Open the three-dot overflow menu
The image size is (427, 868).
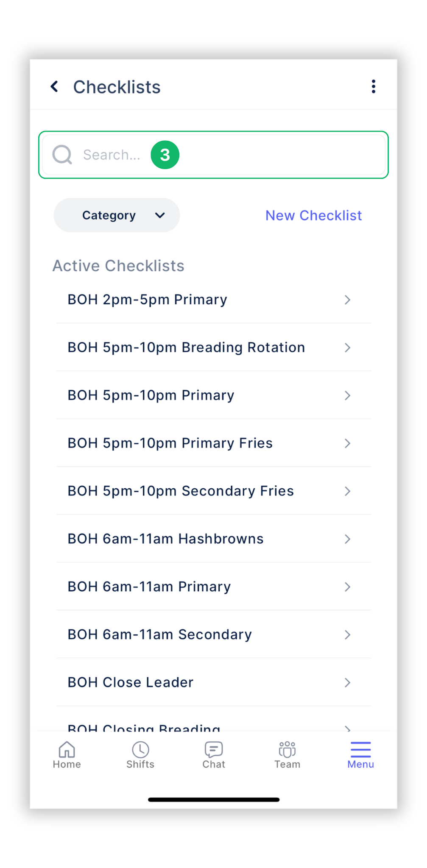click(x=374, y=86)
